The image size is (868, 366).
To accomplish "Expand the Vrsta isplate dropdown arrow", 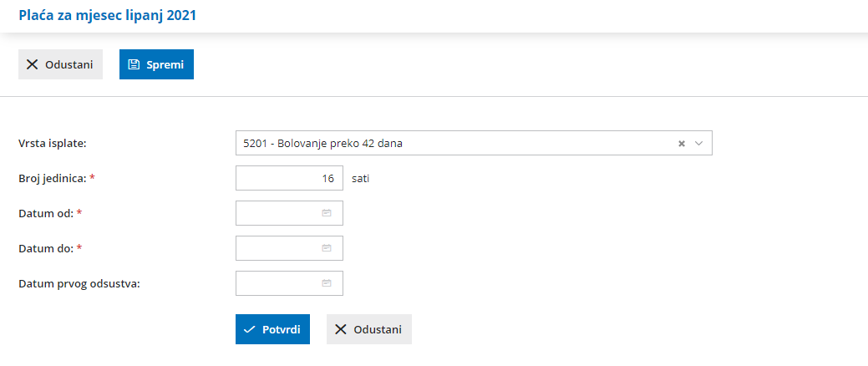I will tap(699, 144).
